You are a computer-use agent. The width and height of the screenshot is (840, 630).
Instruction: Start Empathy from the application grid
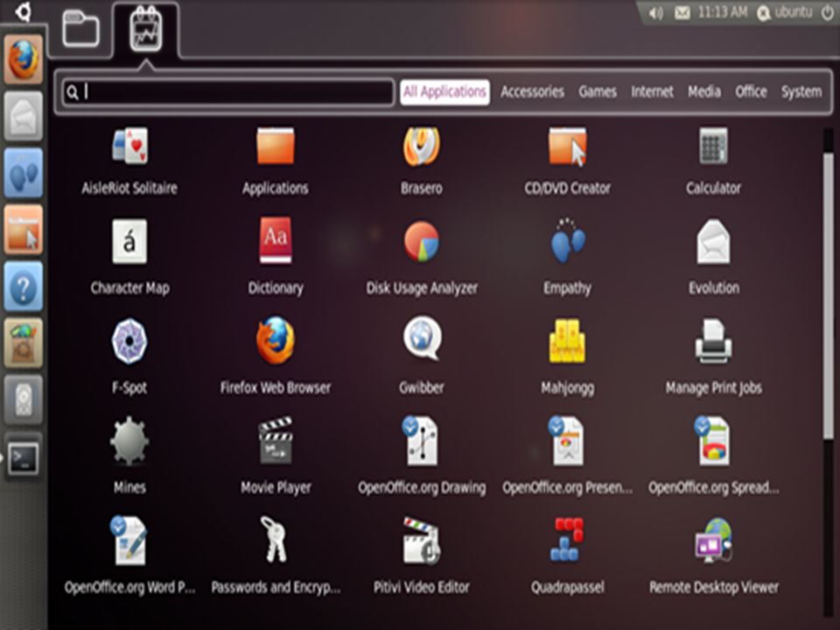pyautogui.click(x=567, y=241)
